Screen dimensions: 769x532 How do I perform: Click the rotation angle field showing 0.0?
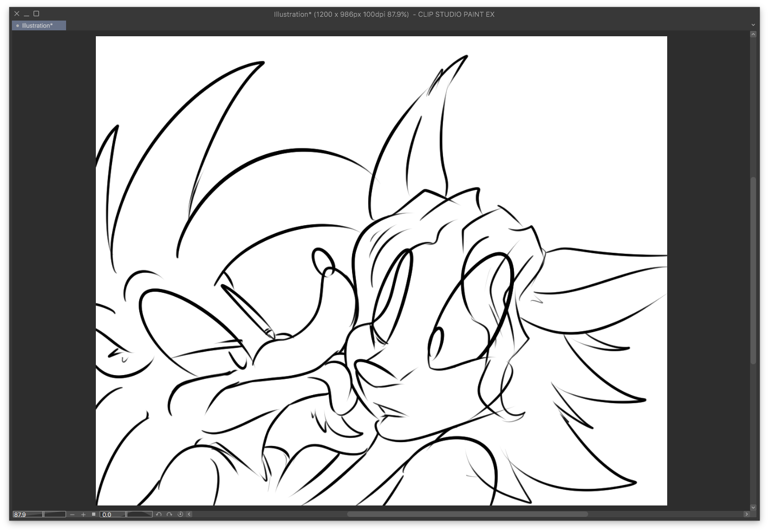click(113, 514)
